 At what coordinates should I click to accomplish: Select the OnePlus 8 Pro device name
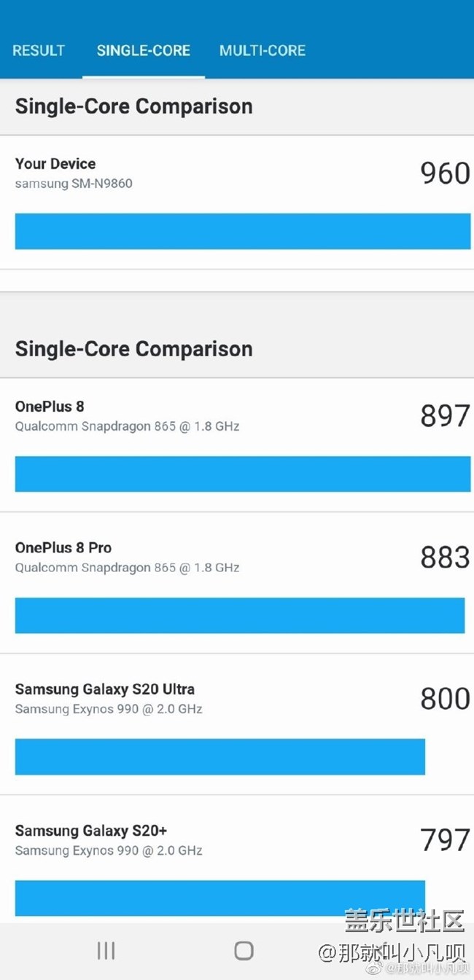click(x=63, y=548)
